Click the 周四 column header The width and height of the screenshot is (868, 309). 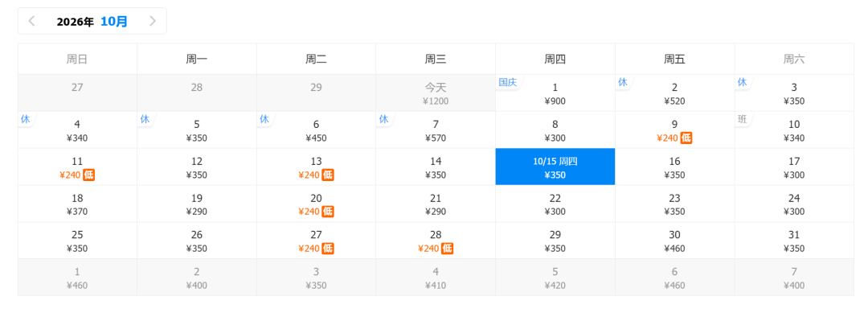point(555,60)
